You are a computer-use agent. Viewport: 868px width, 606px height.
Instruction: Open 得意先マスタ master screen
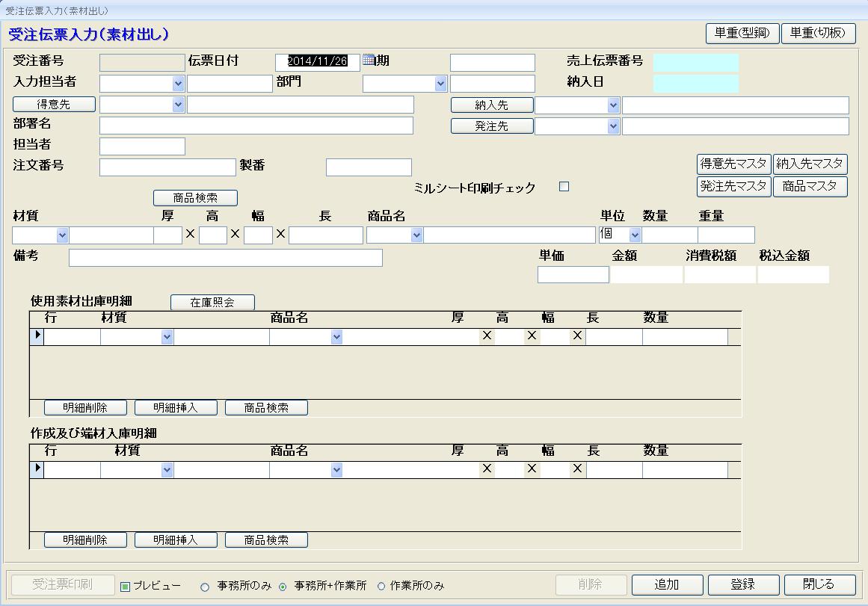[x=733, y=164]
